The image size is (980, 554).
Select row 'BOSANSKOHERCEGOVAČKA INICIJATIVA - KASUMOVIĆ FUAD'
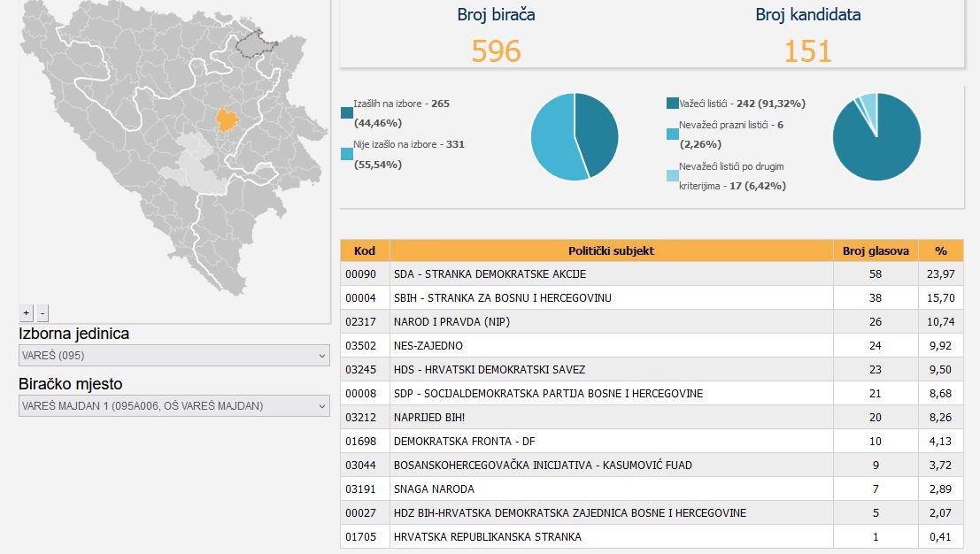[652, 466]
